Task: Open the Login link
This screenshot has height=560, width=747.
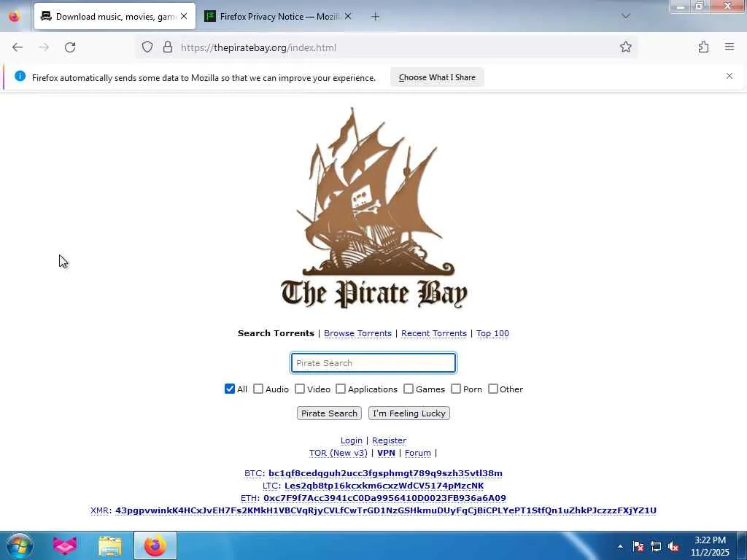Action: [352, 440]
